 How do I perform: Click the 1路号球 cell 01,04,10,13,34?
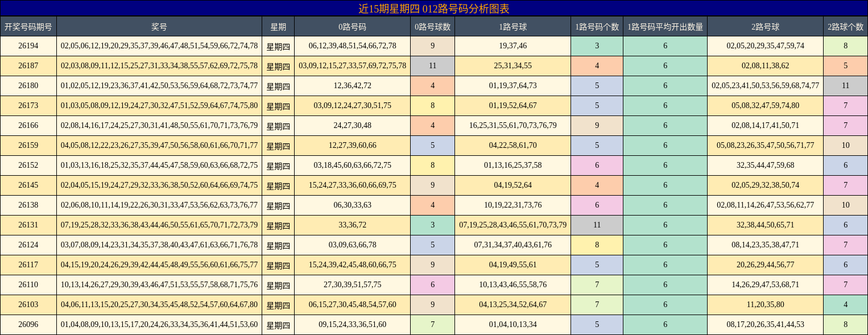coord(512,325)
